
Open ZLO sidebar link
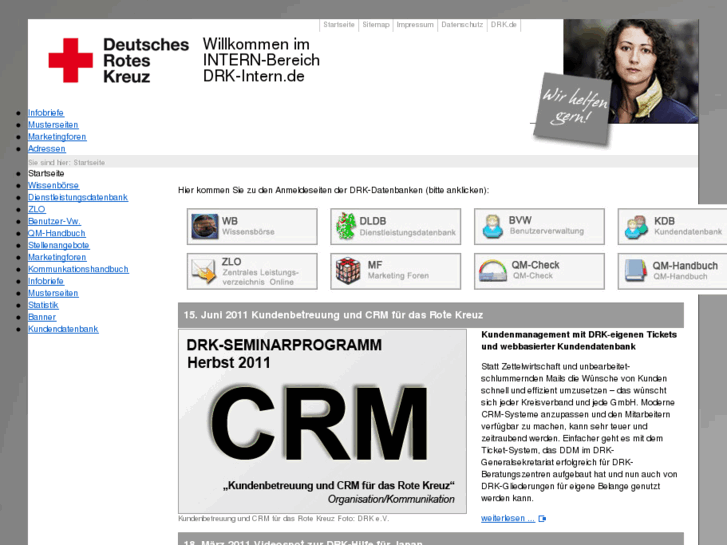pos(37,210)
